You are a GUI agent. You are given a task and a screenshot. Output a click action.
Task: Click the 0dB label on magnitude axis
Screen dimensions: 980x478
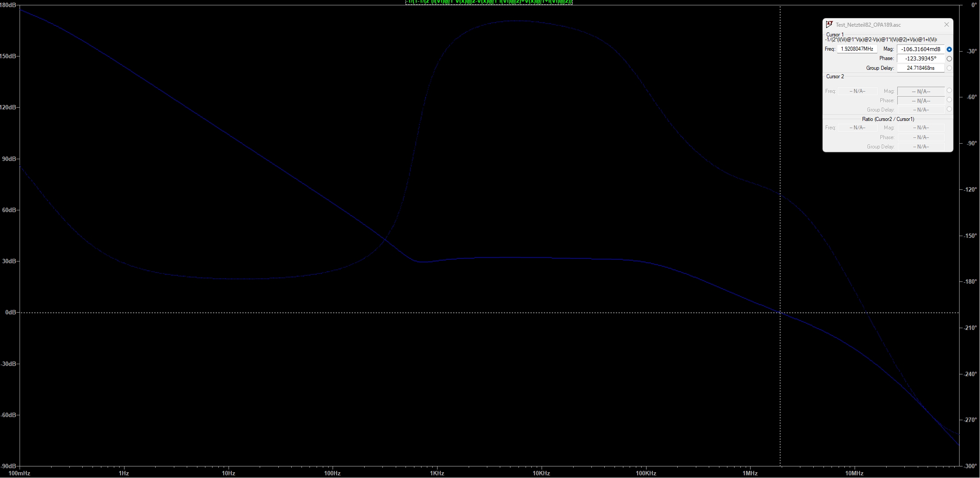point(10,313)
